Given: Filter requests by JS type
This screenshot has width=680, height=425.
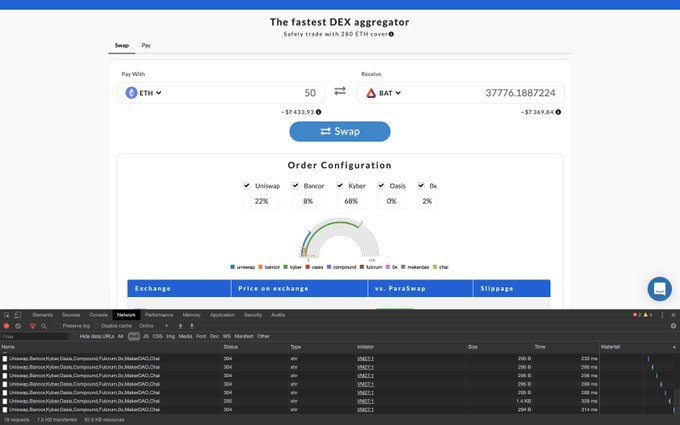Looking at the screenshot, I should (146, 336).
